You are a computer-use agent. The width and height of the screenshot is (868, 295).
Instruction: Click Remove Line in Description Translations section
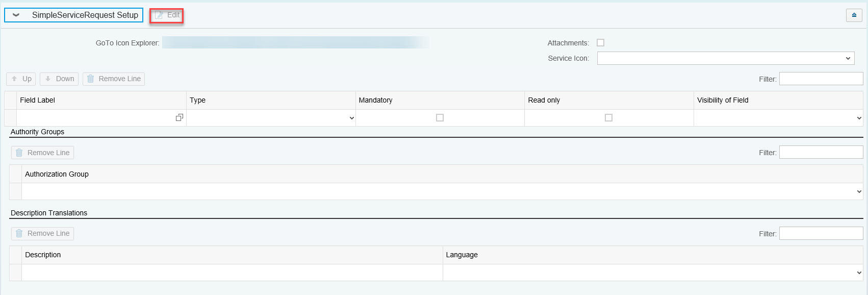point(43,233)
